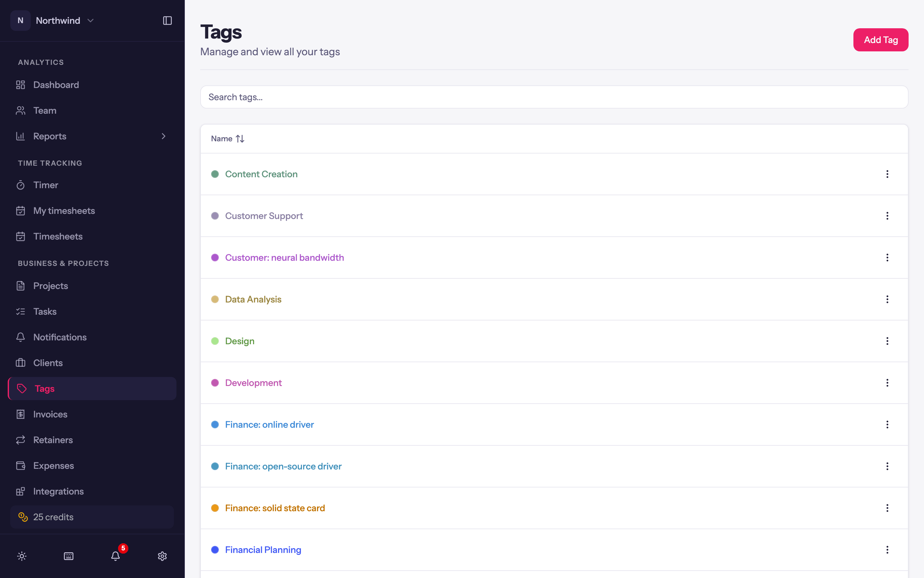Click the Finance: solid state card orange dot
924x578 pixels.
click(x=215, y=508)
